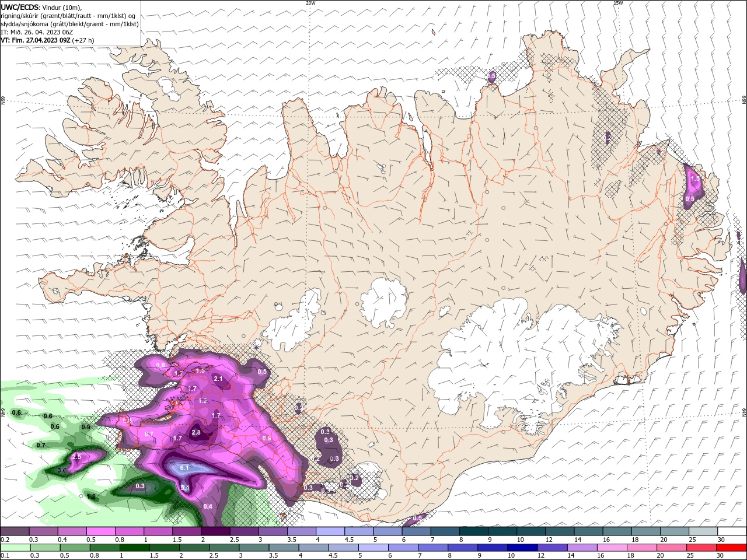The height and width of the screenshot is (560, 747).
Task: Click the '15W' longitude label at top
Action: [x=618, y=2]
